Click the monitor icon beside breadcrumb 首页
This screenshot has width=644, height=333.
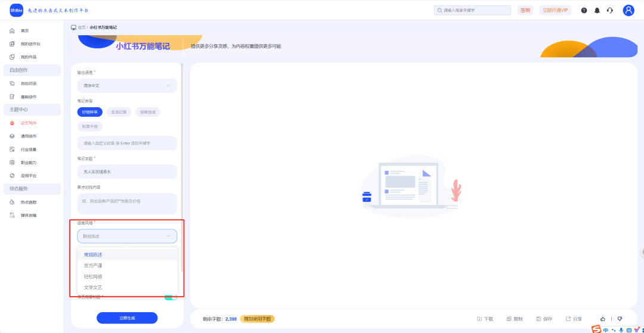(73, 27)
